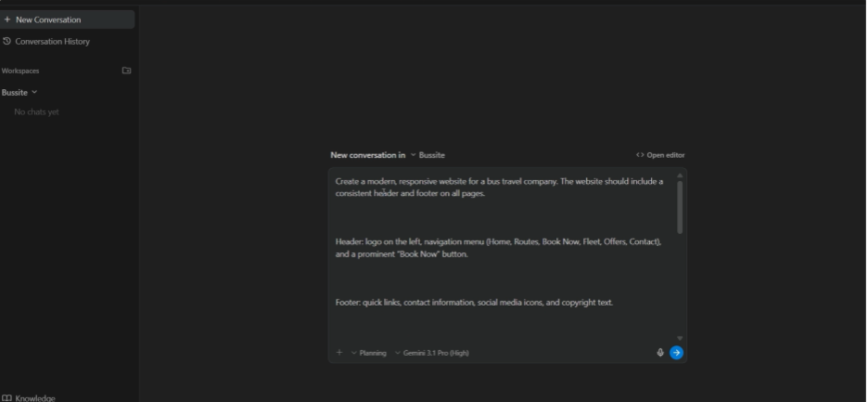
Task: Click the Workspaces section label
Action: coord(20,71)
